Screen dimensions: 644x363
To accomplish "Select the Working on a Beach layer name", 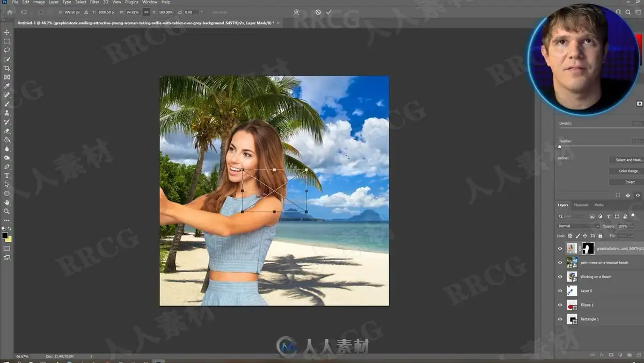I will click(x=596, y=277).
